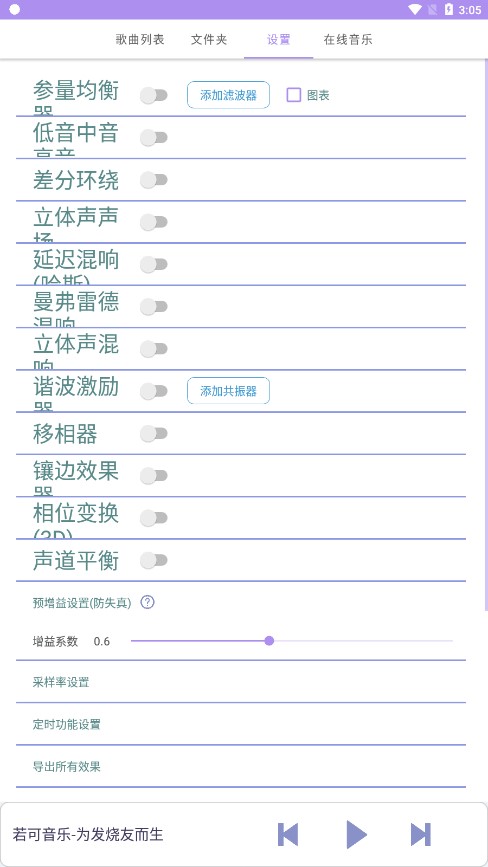Enable 声道平衡 switch
Image resolution: width=488 pixels, height=867 pixels.
(154, 560)
